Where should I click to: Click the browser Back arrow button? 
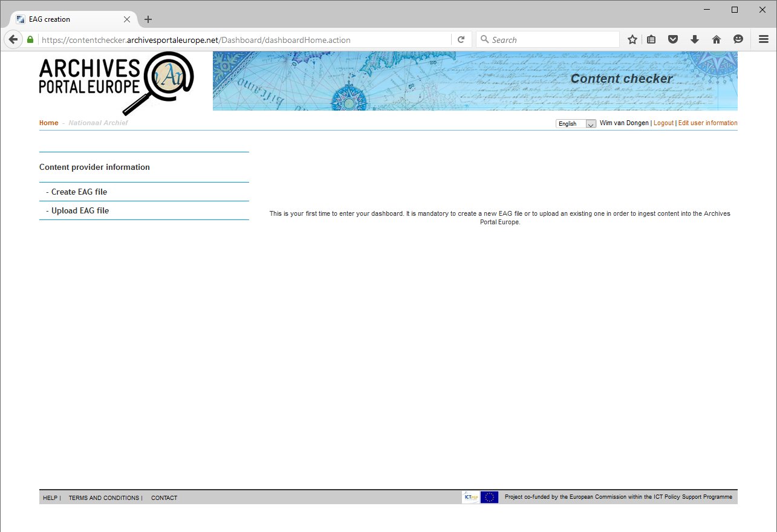tap(13, 39)
